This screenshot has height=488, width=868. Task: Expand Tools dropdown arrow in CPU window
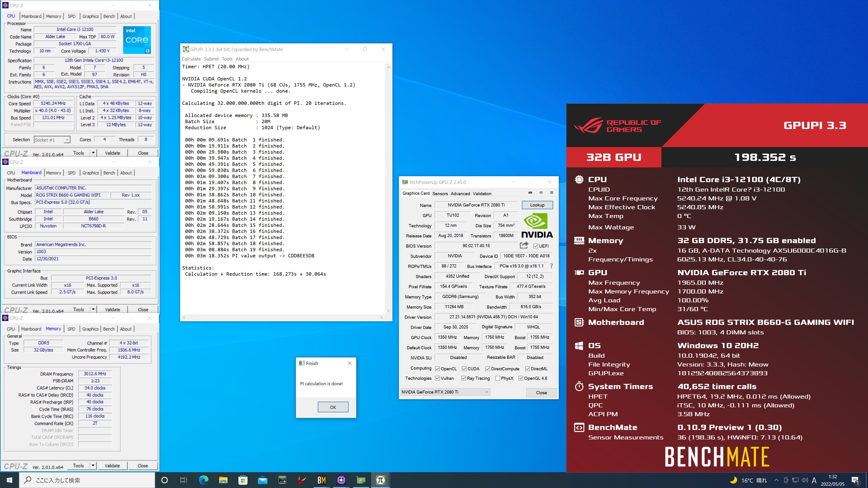pos(93,153)
